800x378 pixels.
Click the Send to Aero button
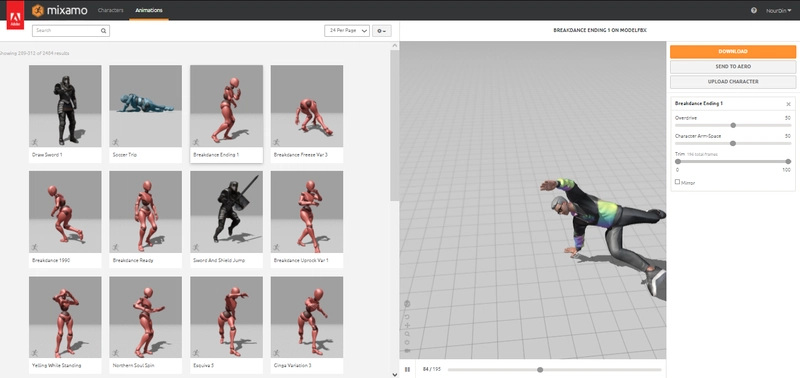tap(733, 67)
